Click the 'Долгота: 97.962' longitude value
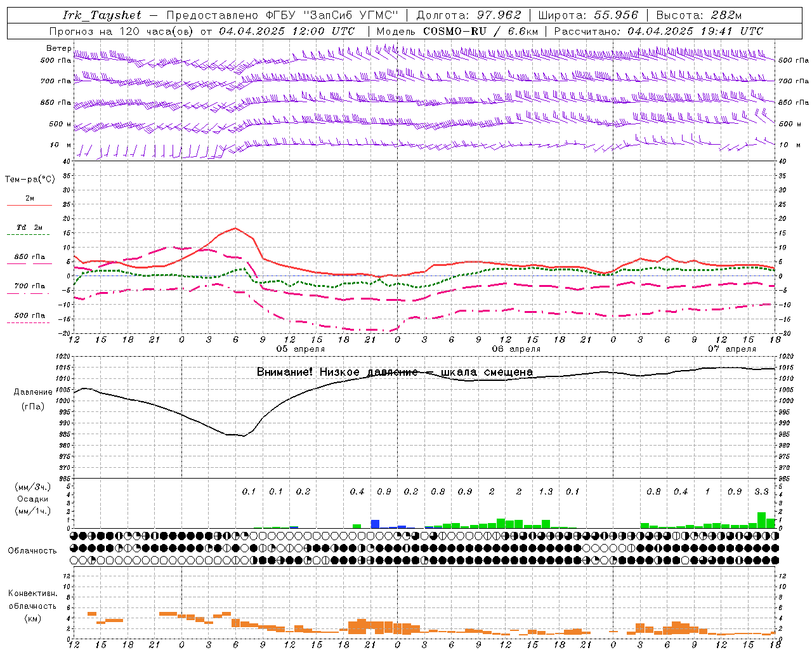This screenshot has width=812, height=650. pyautogui.click(x=468, y=15)
